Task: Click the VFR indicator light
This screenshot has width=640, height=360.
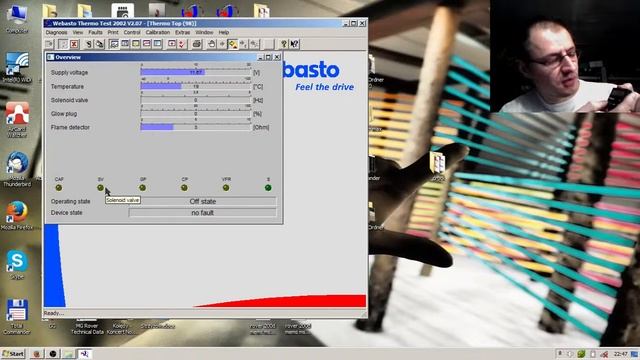Action: (x=226, y=188)
